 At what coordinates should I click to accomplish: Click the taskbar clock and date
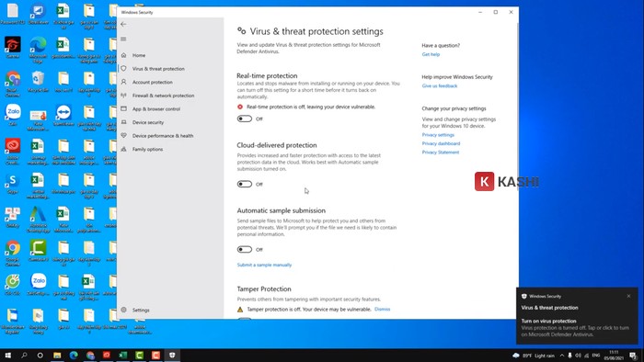tap(614, 356)
